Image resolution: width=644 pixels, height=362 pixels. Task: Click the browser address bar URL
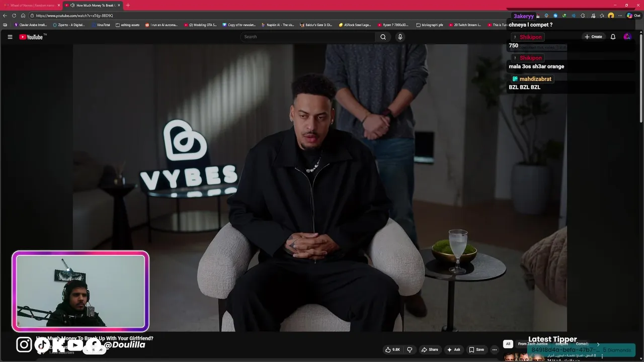(x=74, y=16)
